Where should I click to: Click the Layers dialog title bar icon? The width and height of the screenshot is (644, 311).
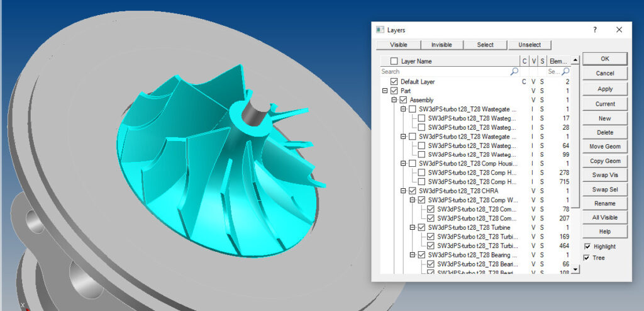(379, 30)
